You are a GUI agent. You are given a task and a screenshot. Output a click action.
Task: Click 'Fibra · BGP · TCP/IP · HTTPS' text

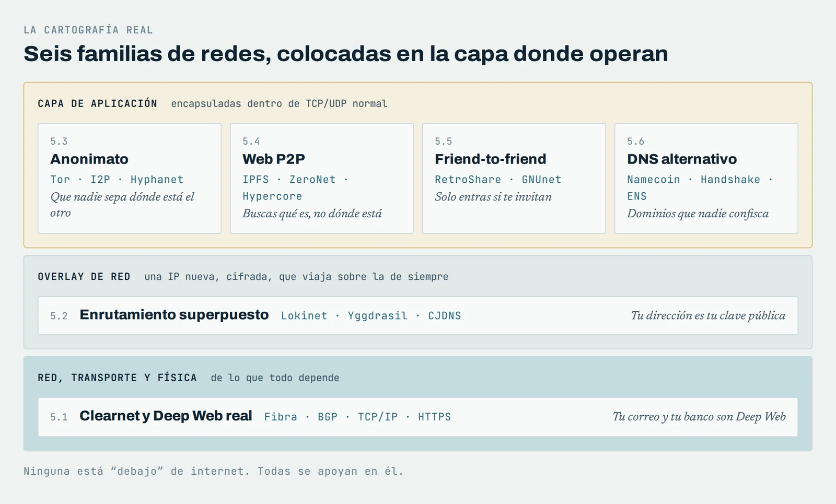point(357,417)
